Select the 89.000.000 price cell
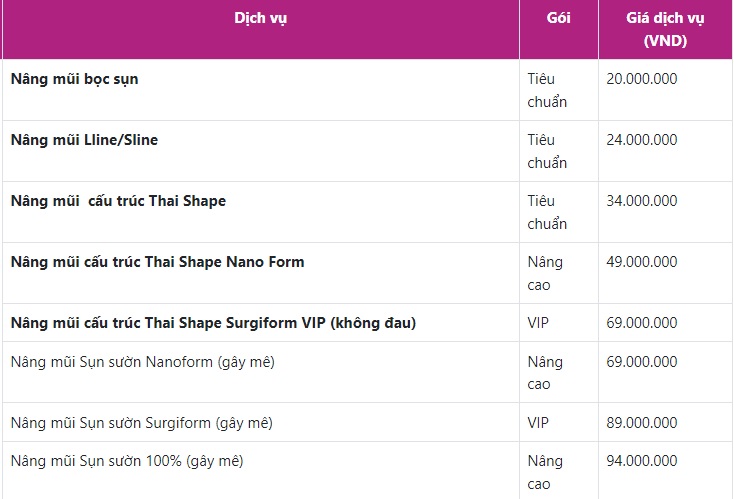 (642, 423)
